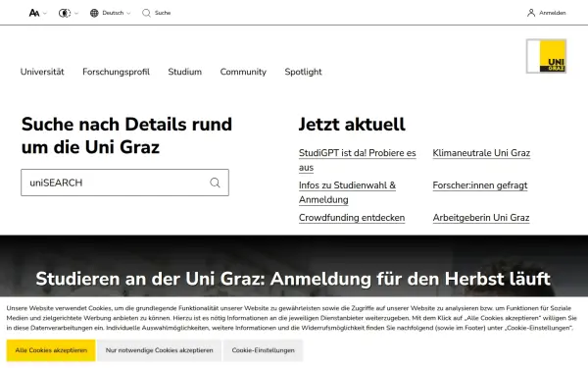Click the contrast mode icon

[x=65, y=13]
